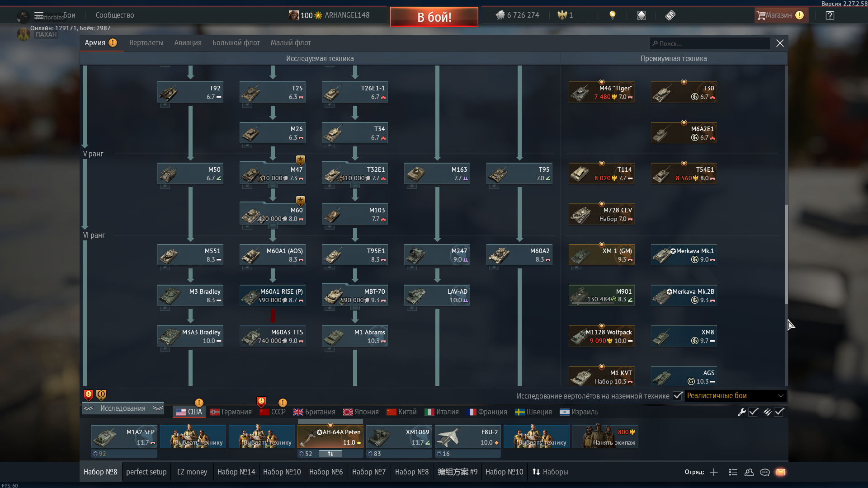This screenshot has height=488, width=868.
Task: Click the wrench auto-repair icon
Action: [x=741, y=412]
